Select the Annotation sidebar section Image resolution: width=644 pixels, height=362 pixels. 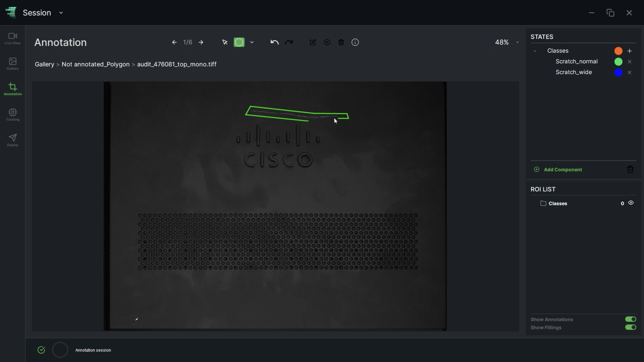click(x=13, y=89)
